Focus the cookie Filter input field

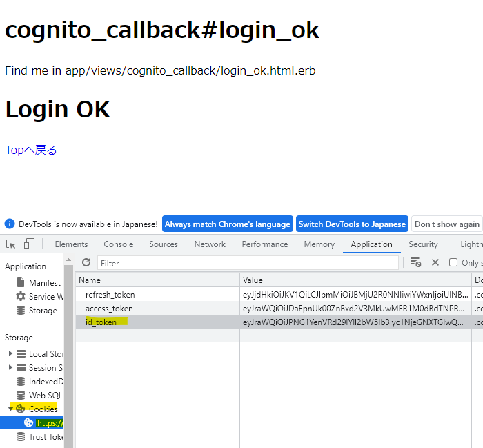248,263
